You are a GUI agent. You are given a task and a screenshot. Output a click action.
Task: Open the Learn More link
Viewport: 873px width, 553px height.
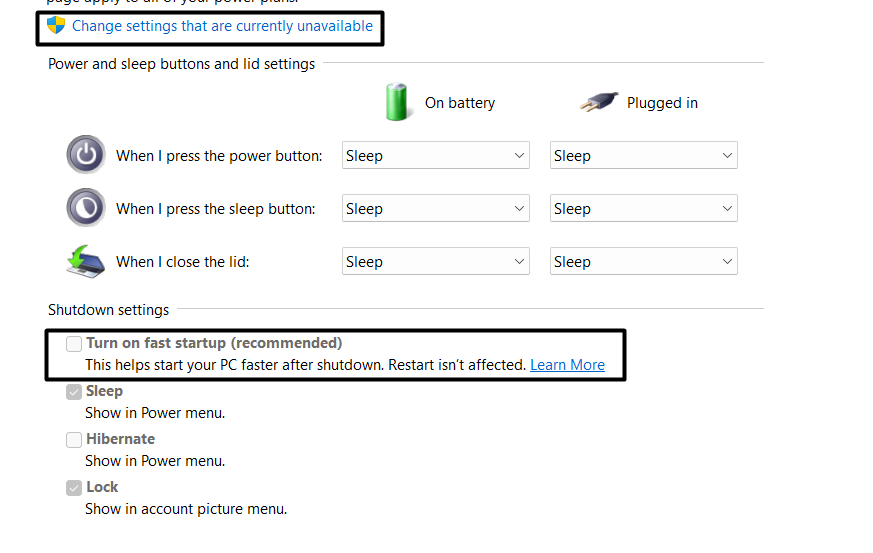pyautogui.click(x=567, y=365)
